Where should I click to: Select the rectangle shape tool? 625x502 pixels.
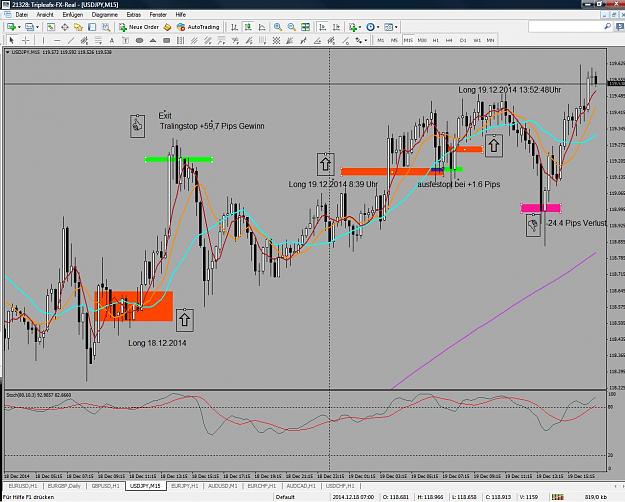tap(167, 40)
